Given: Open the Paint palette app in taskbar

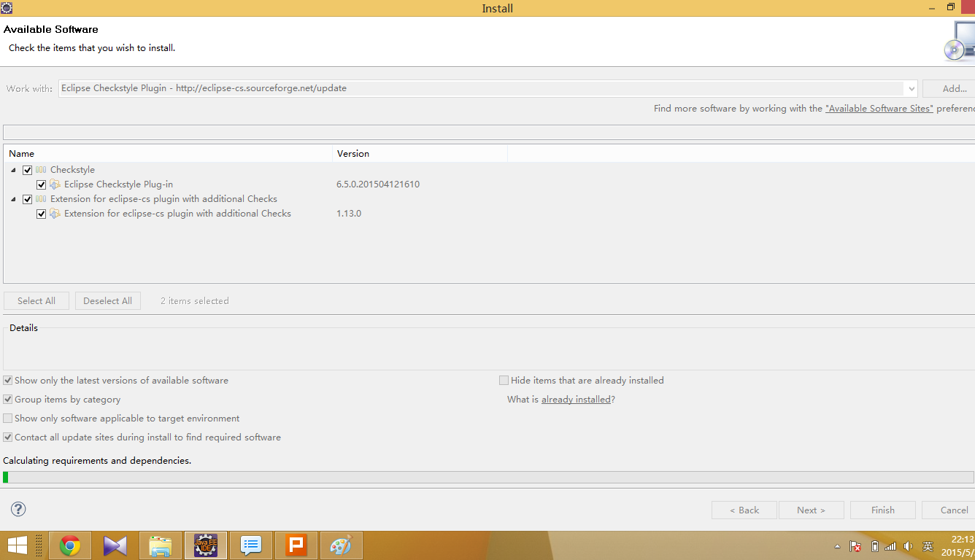Looking at the screenshot, I should (x=342, y=545).
